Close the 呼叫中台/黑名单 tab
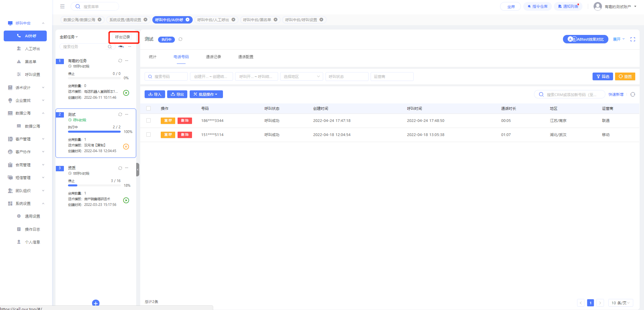The height and width of the screenshot is (310, 644). [275, 20]
